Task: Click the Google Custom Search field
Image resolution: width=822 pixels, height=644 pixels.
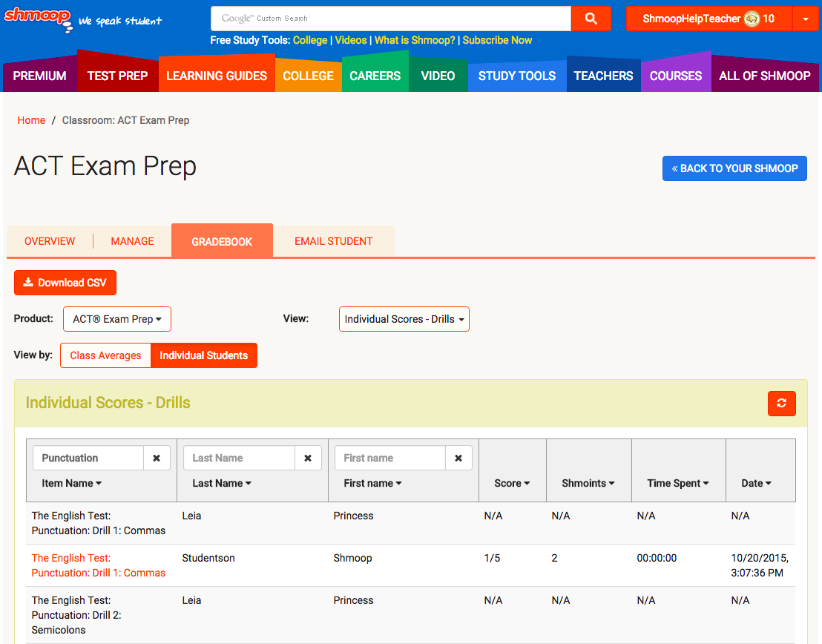Action: click(390, 19)
